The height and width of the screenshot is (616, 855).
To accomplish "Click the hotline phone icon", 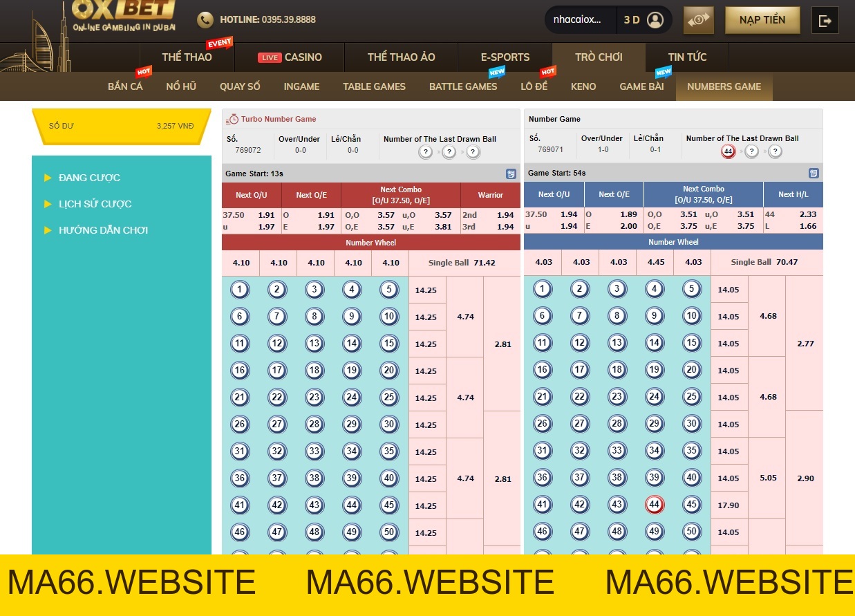I will click(205, 20).
